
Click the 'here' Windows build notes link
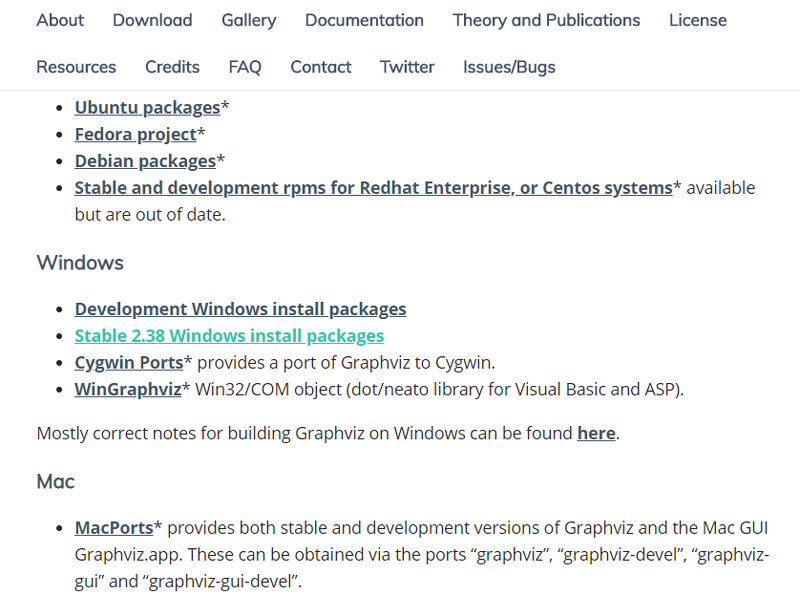click(596, 433)
